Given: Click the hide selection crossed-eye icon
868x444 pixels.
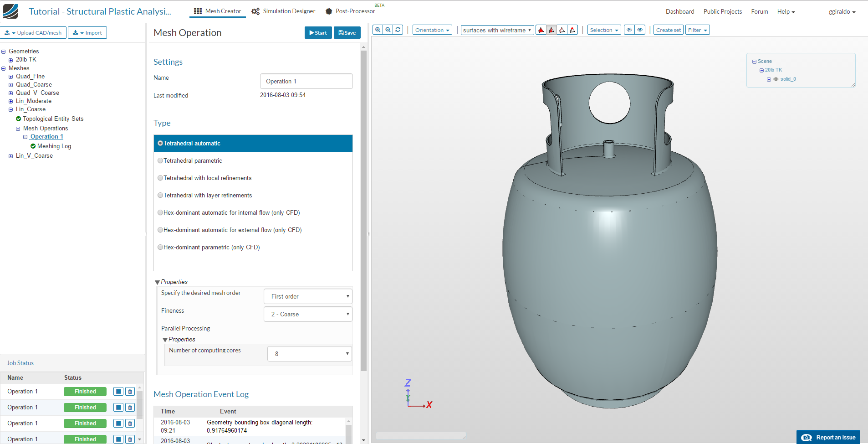Looking at the screenshot, I should click(629, 30).
